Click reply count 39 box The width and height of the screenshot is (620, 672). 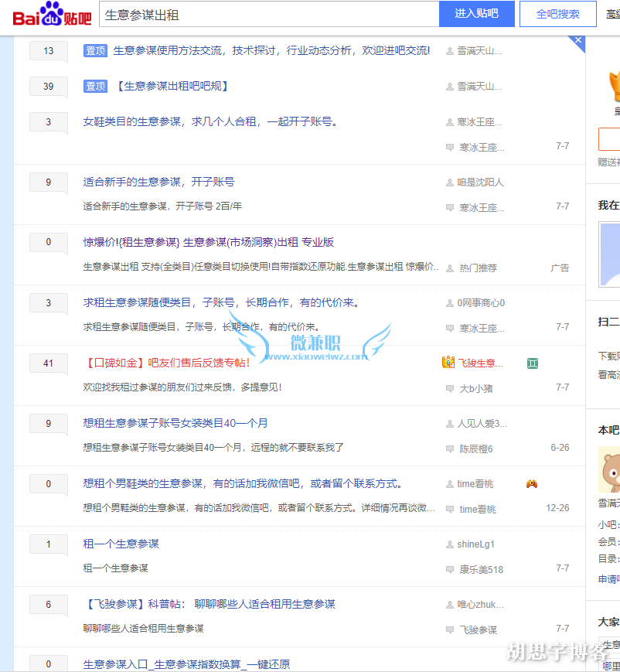pos(49,86)
